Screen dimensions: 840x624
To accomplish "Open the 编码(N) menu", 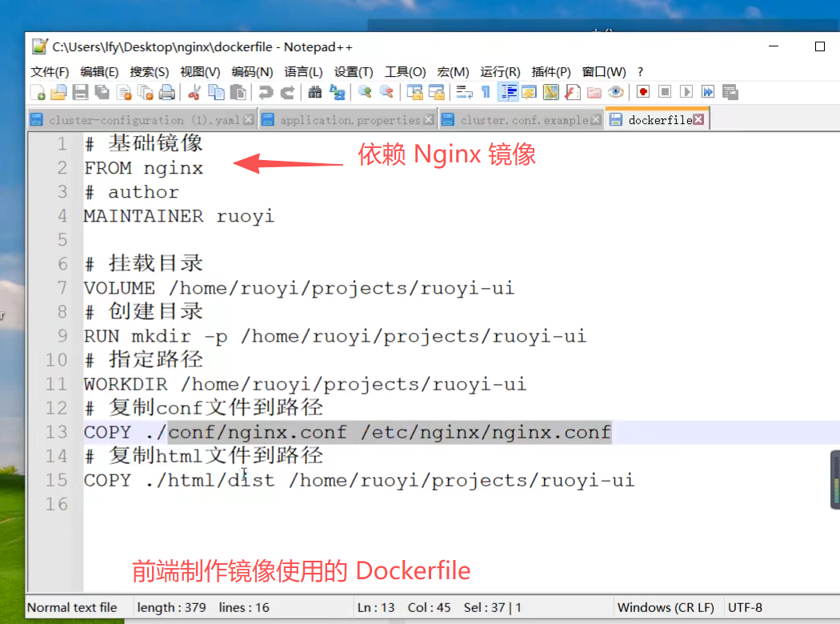I will (x=252, y=72).
